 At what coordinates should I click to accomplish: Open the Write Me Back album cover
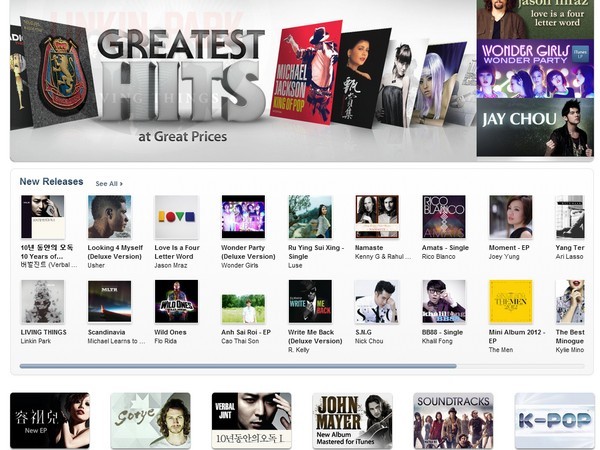310,302
